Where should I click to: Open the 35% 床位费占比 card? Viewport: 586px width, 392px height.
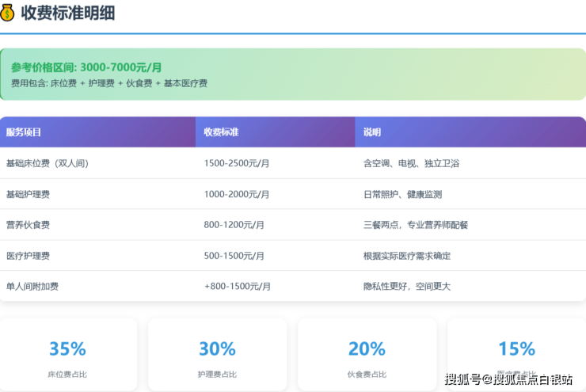point(67,354)
